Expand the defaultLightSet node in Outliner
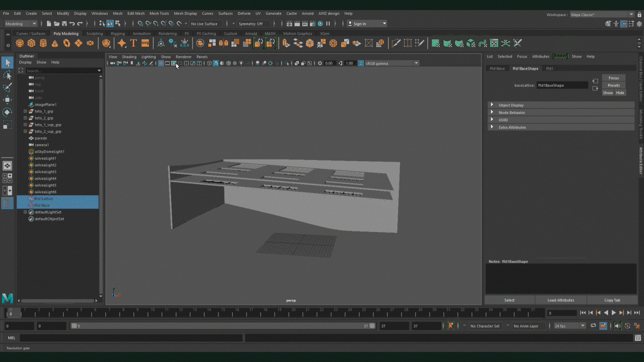The image size is (644, 362). click(25, 212)
